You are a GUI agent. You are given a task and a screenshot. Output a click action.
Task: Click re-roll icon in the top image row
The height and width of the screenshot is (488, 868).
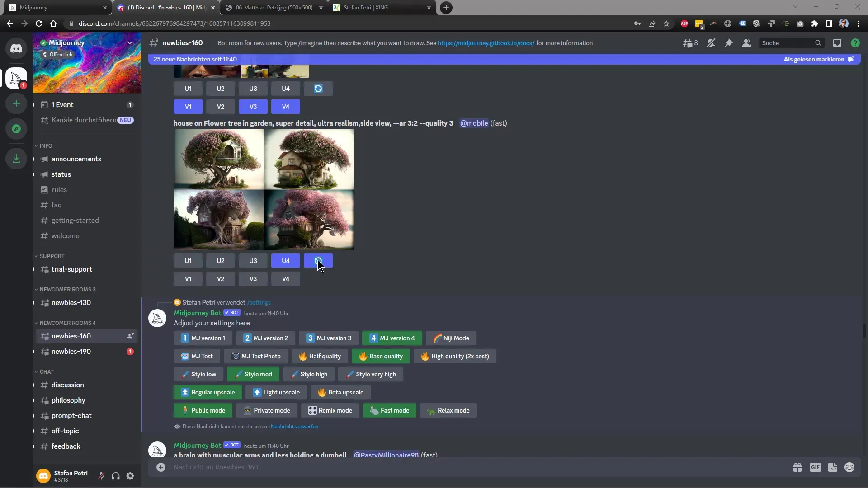point(318,89)
